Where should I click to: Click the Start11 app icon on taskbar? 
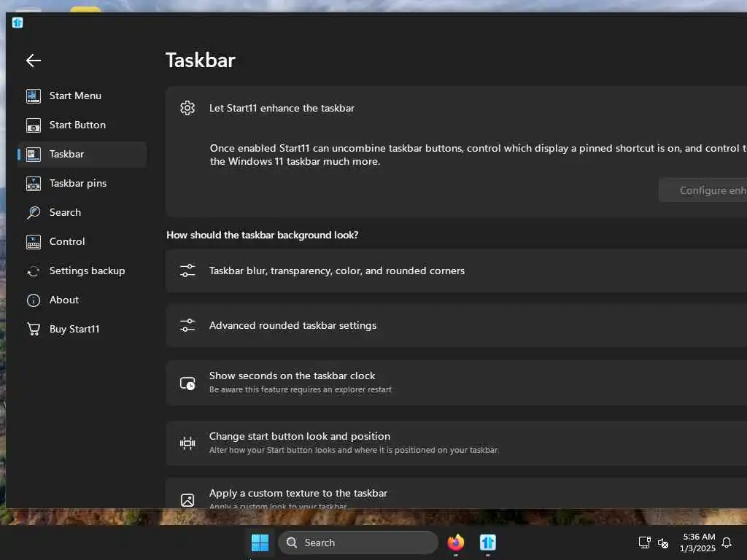(488, 542)
